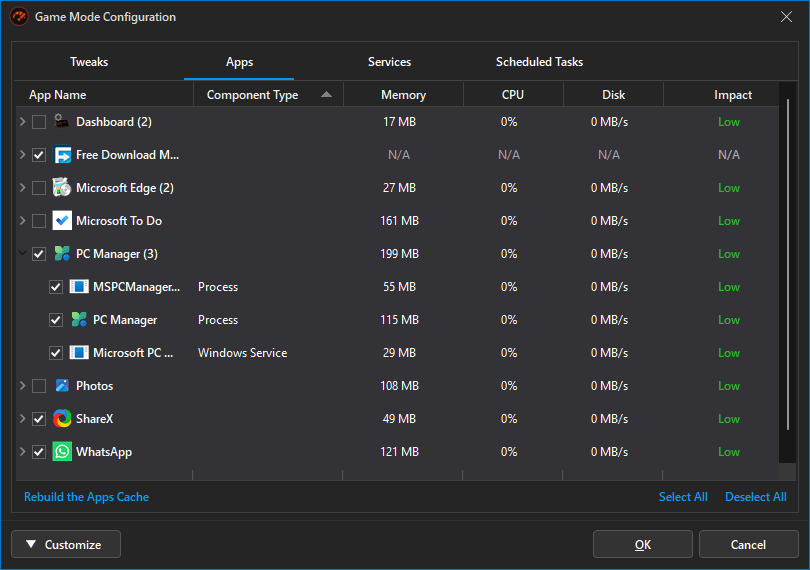Screen dimensions: 810x570
Task: Sort by the App Name column
Action: tap(105, 95)
